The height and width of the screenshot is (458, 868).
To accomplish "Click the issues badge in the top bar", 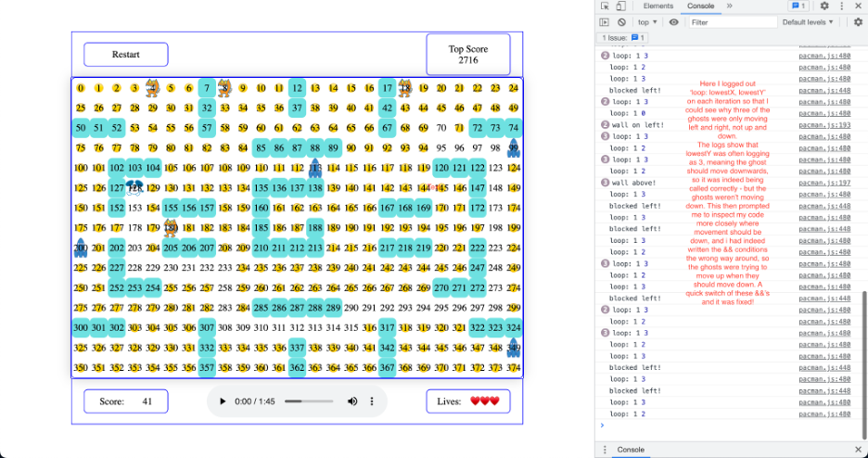I will [798, 6].
